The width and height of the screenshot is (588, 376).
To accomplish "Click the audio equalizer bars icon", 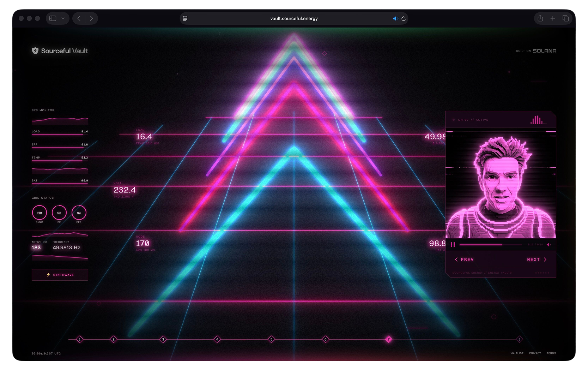I will [x=537, y=120].
